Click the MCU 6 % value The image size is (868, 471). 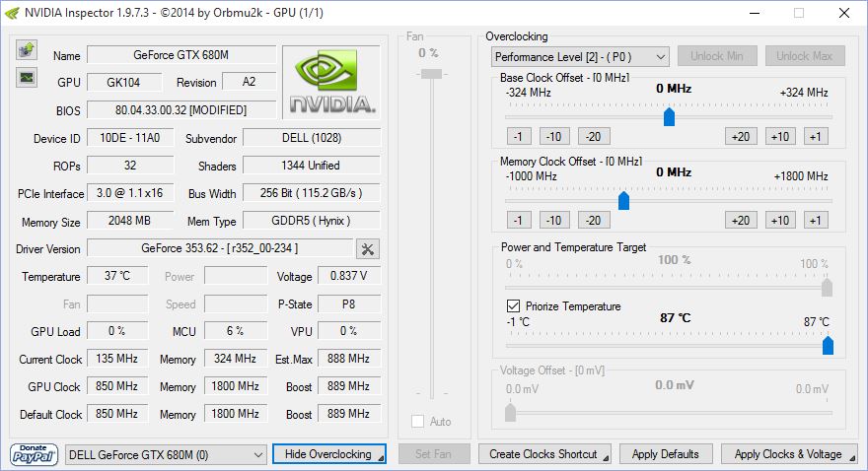(x=236, y=330)
